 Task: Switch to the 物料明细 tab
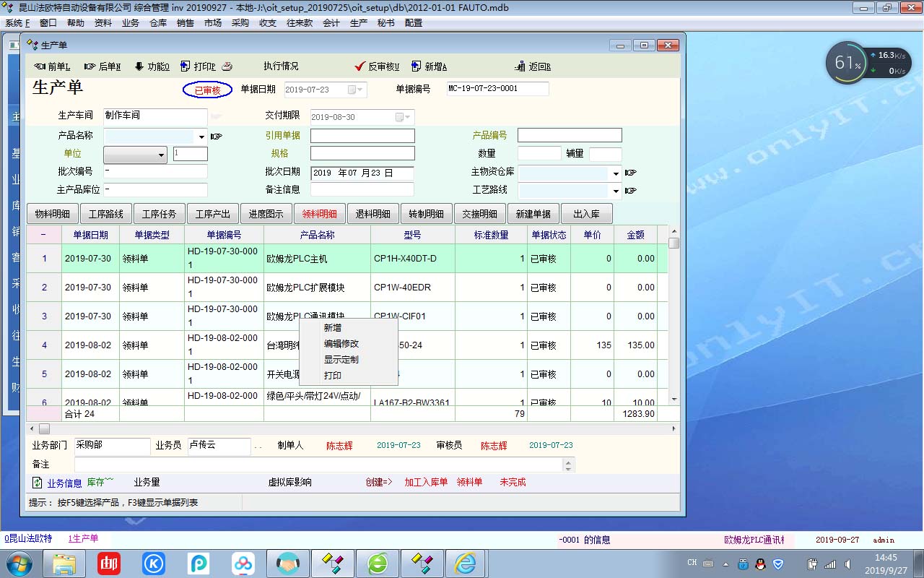(x=53, y=214)
